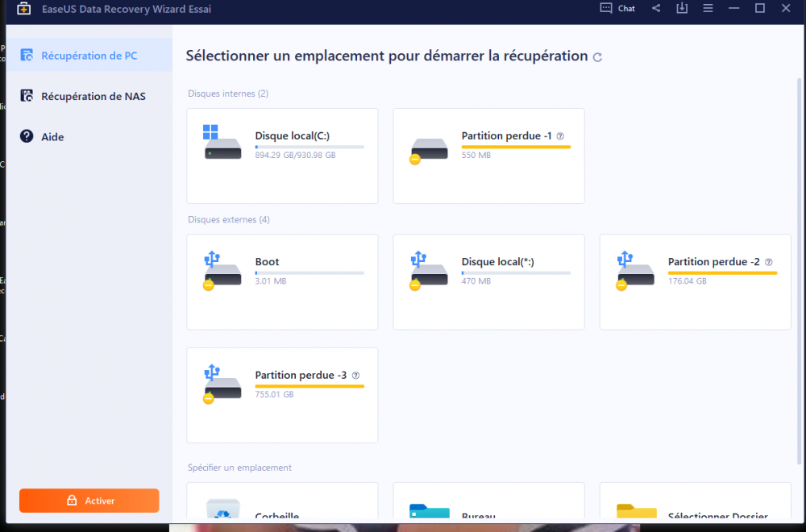
Task: Refresh the drive list icon
Action: click(596, 57)
